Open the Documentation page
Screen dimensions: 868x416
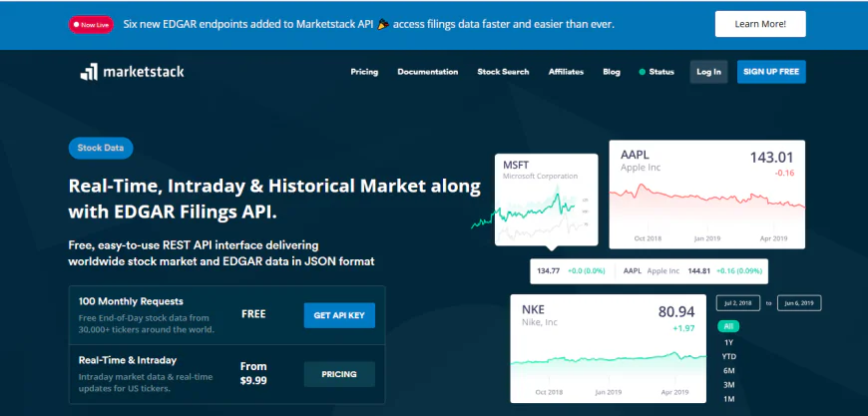pos(427,72)
